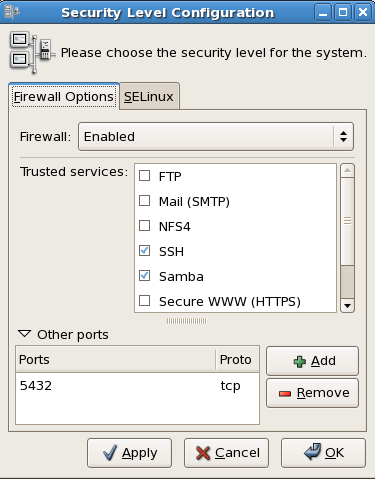Click the services list scroll-down arrow
Image resolution: width=375 pixels, height=479 pixels.
click(347, 305)
